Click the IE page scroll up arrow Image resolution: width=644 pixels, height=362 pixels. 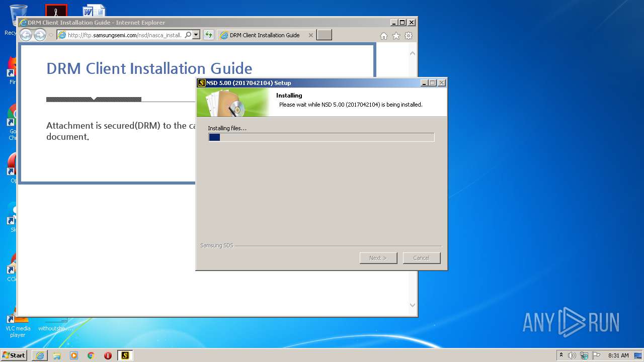(x=413, y=53)
